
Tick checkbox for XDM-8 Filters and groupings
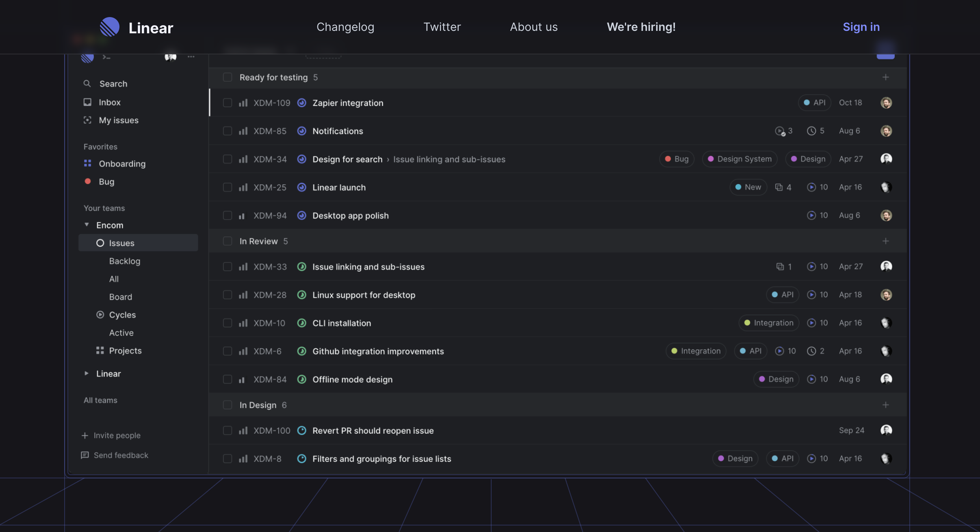228,458
